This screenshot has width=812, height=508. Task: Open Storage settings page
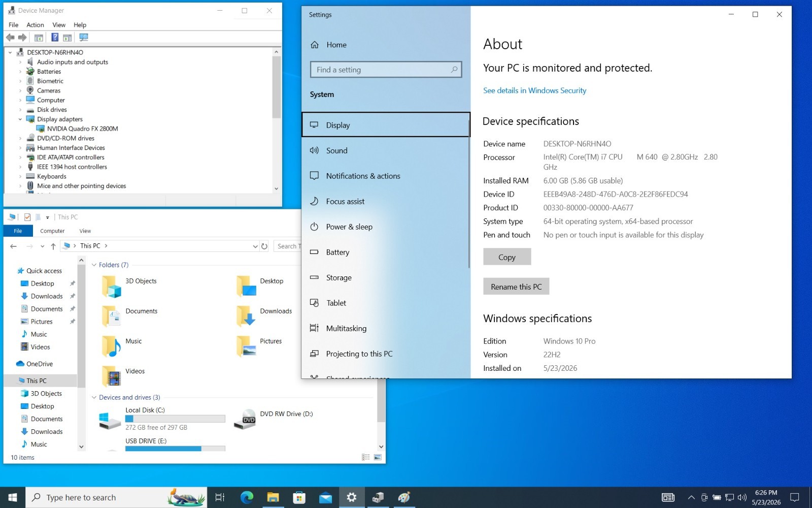tap(386, 277)
